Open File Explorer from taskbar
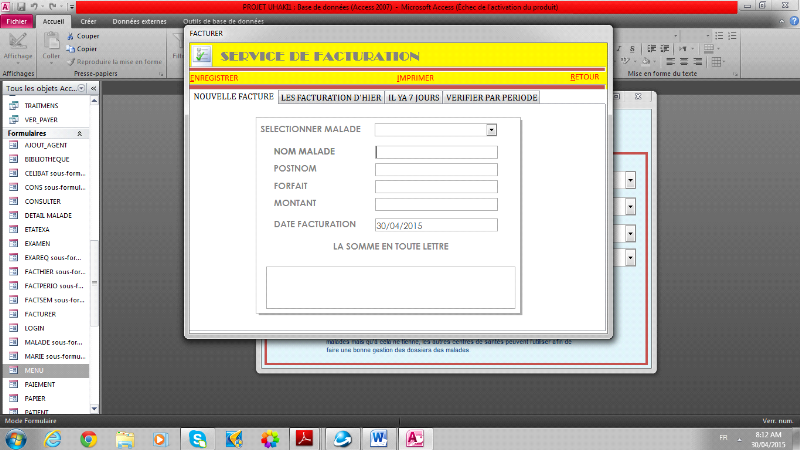The width and height of the screenshot is (800, 450). coord(125,439)
